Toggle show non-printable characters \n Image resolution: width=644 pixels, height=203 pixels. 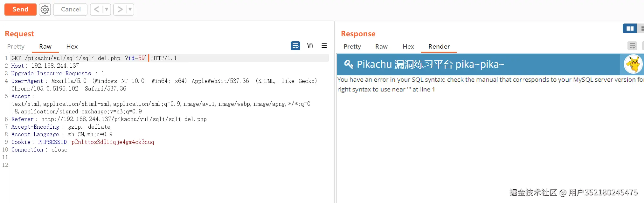coord(310,46)
